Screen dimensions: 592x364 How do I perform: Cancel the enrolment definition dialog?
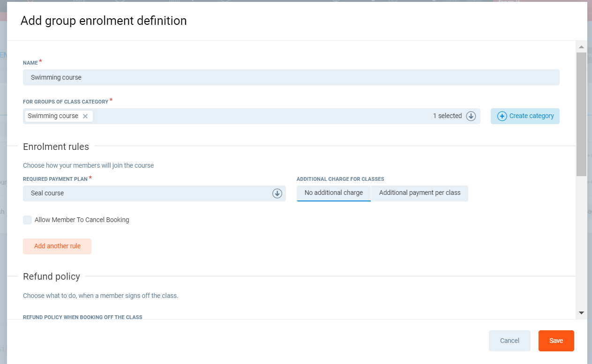(x=510, y=341)
